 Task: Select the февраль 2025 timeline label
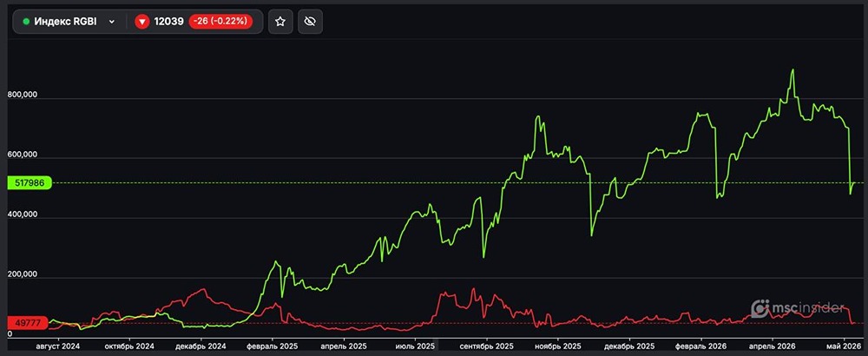point(273,346)
